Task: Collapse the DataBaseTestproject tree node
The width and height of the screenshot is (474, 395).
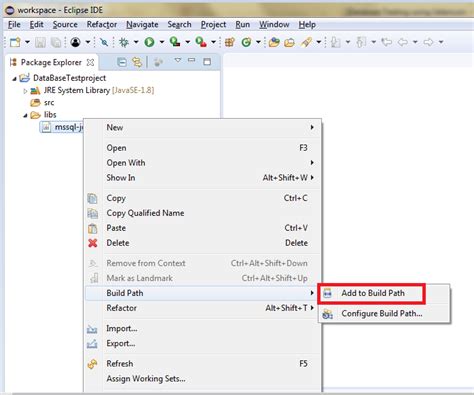Action: point(14,79)
